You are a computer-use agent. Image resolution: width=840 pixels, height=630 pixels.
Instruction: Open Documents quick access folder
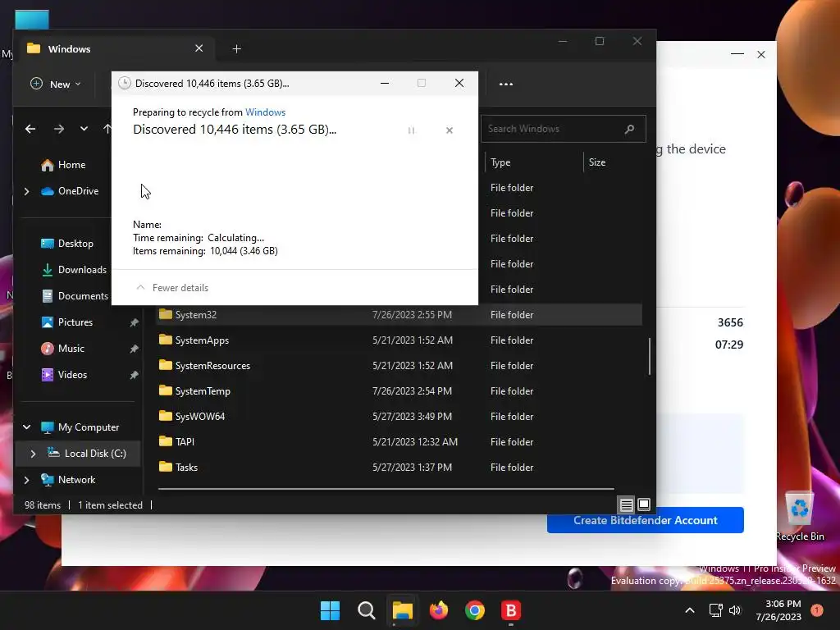coord(75,295)
